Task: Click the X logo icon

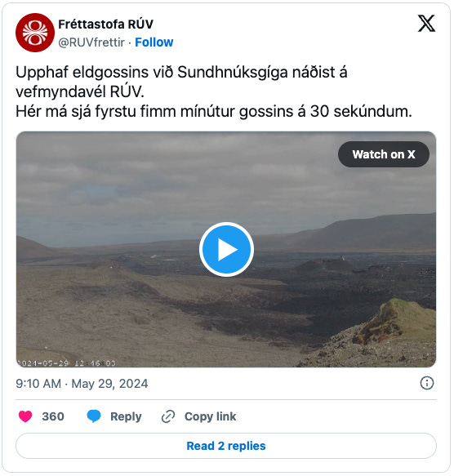Action: (426, 23)
